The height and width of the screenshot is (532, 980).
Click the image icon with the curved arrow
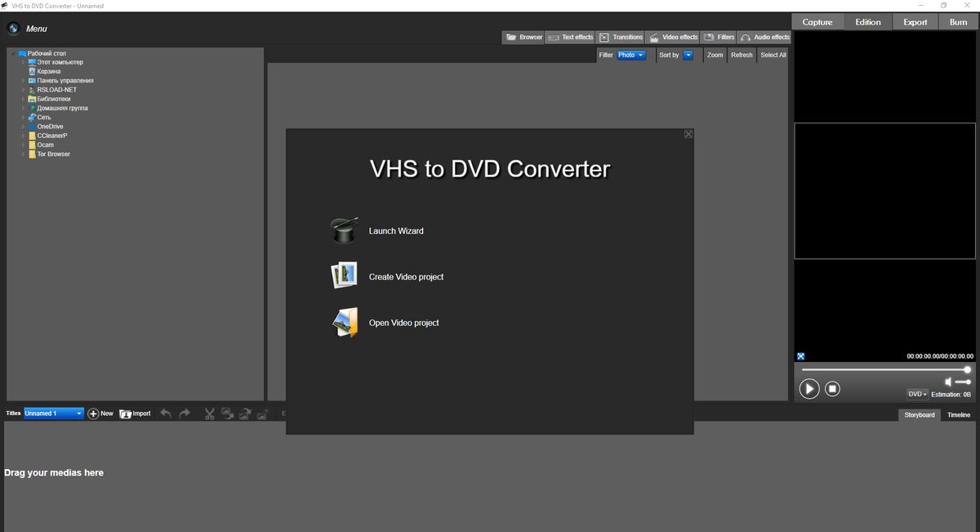(x=245, y=414)
